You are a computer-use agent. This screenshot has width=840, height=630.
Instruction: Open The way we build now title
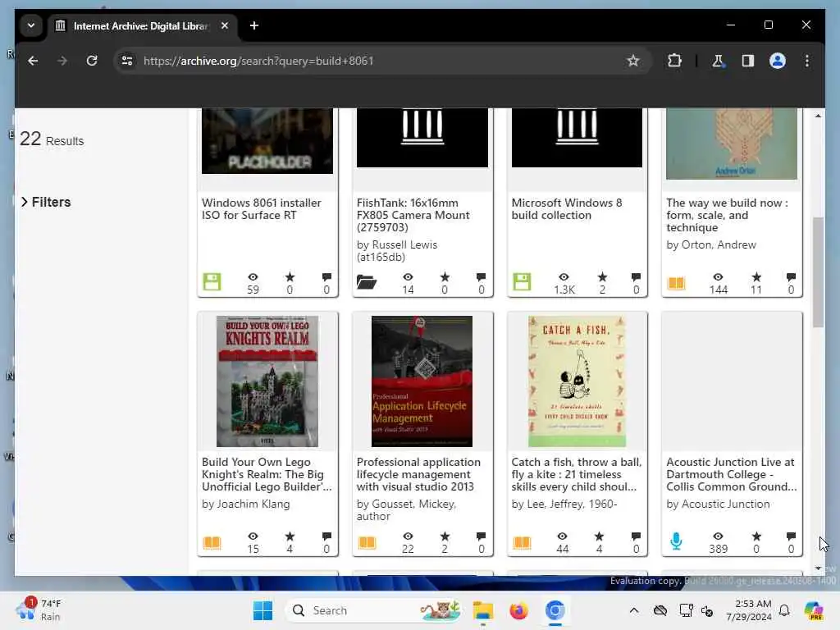(727, 215)
